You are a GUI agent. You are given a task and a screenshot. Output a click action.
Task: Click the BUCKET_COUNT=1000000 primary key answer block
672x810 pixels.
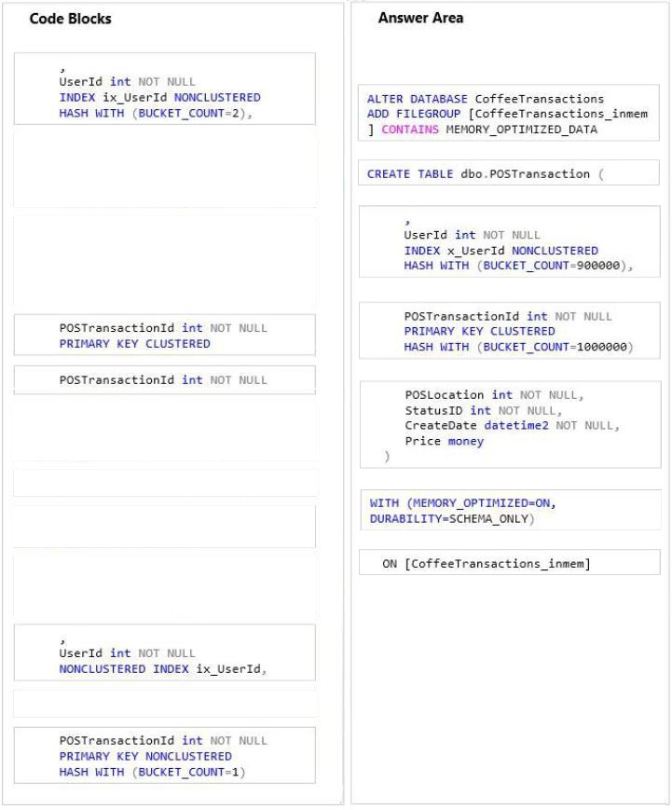click(509, 331)
